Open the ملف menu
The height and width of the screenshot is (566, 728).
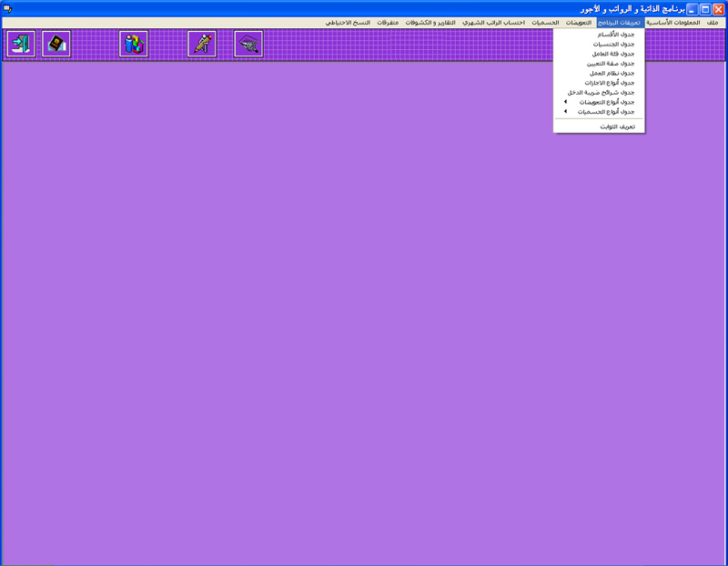coord(712,22)
